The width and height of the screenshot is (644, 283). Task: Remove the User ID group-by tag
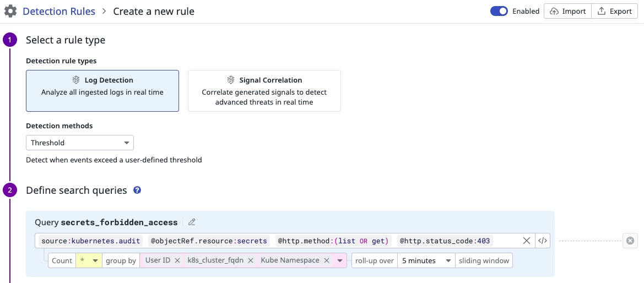(177, 260)
